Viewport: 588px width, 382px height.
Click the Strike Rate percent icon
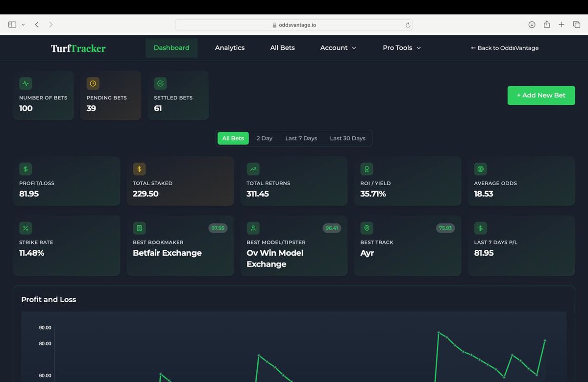point(25,228)
